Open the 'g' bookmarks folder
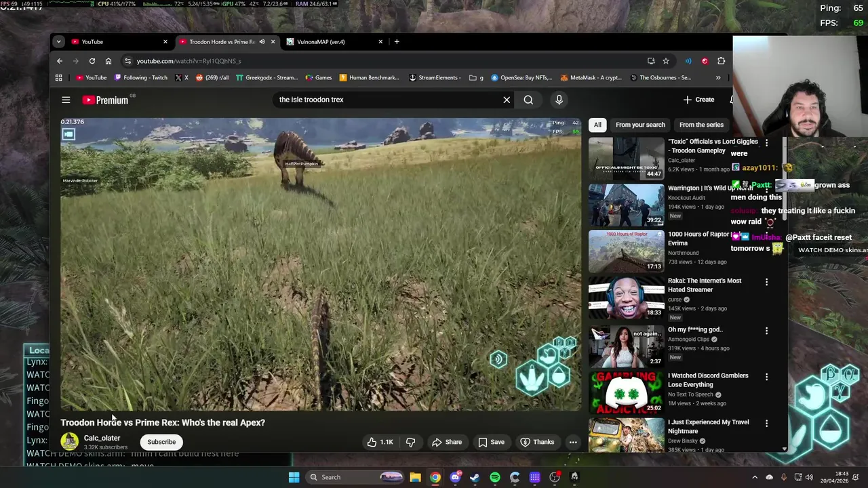The image size is (868, 488). point(477,78)
